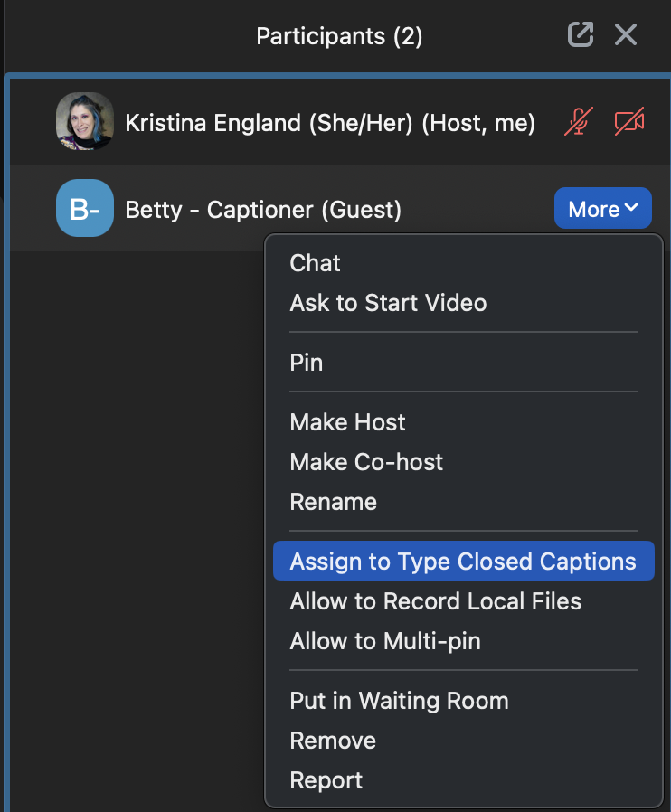Expand More options for the guest participant

602,208
